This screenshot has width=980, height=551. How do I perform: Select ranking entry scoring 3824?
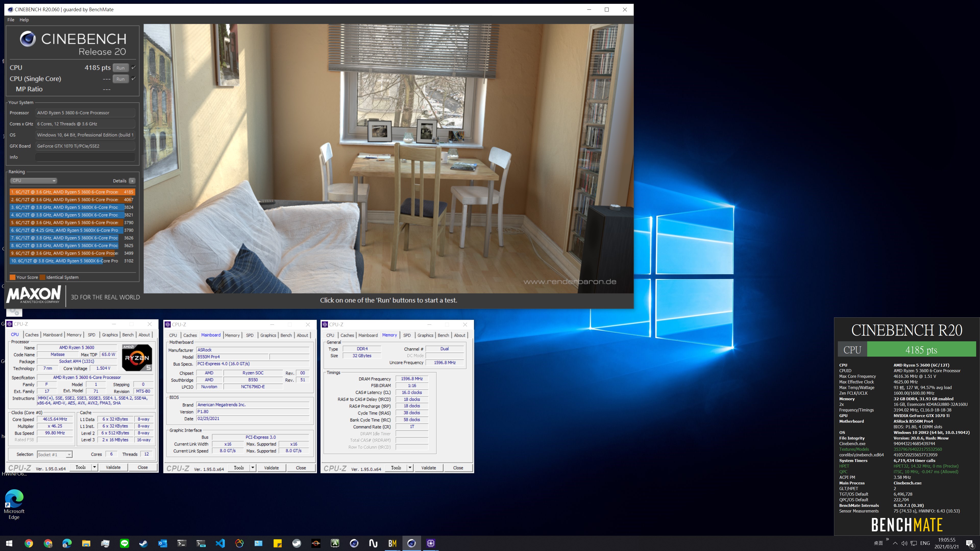click(72, 207)
